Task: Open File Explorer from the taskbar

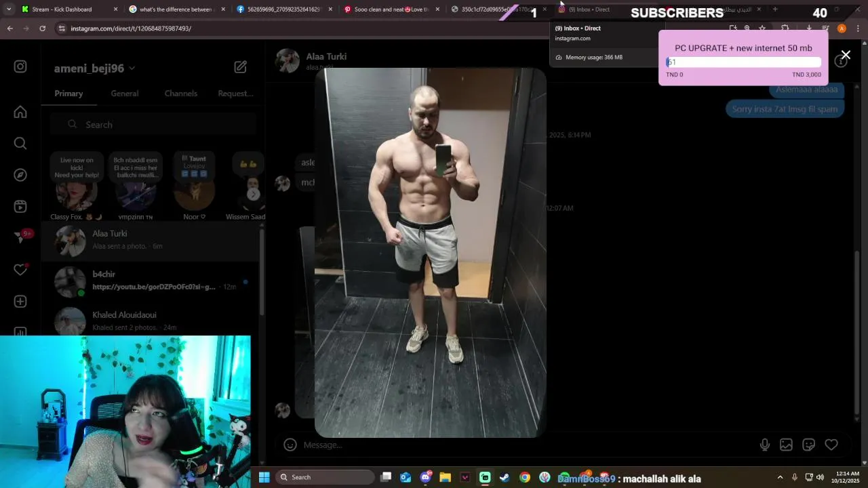Action: tap(445, 477)
